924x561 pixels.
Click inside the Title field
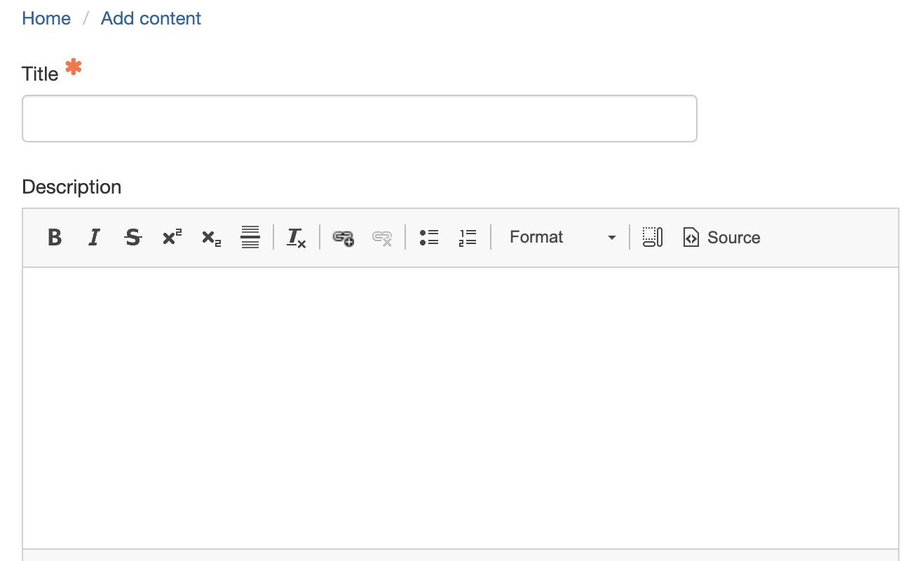pos(359,118)
